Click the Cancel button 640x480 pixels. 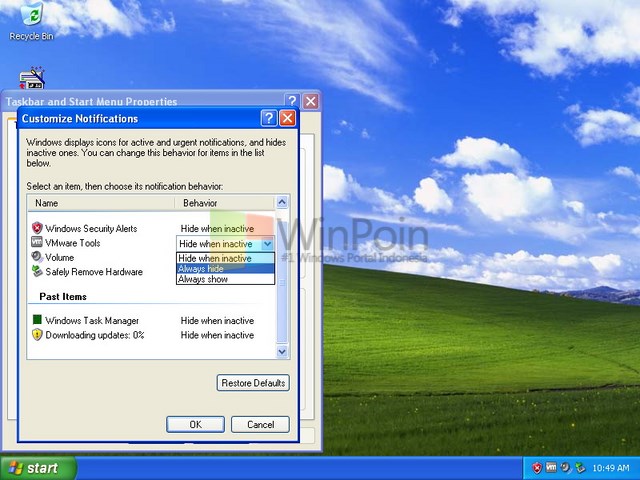point(260,424)
